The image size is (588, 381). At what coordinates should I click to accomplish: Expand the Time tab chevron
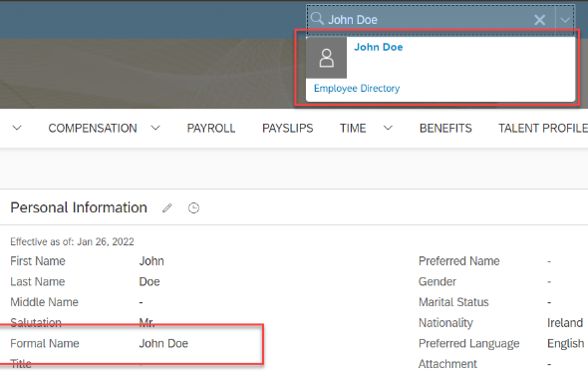pyautogui.click(x=388, y=129)
